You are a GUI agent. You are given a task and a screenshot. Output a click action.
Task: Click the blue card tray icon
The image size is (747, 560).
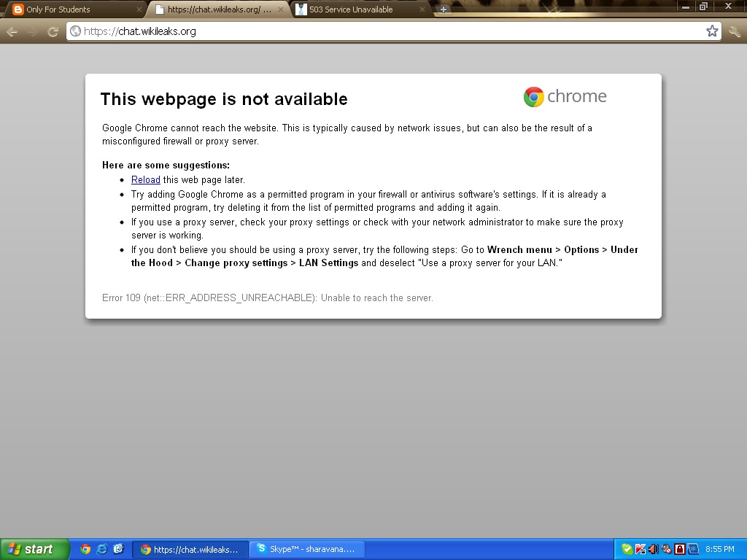tap(693, 549)
